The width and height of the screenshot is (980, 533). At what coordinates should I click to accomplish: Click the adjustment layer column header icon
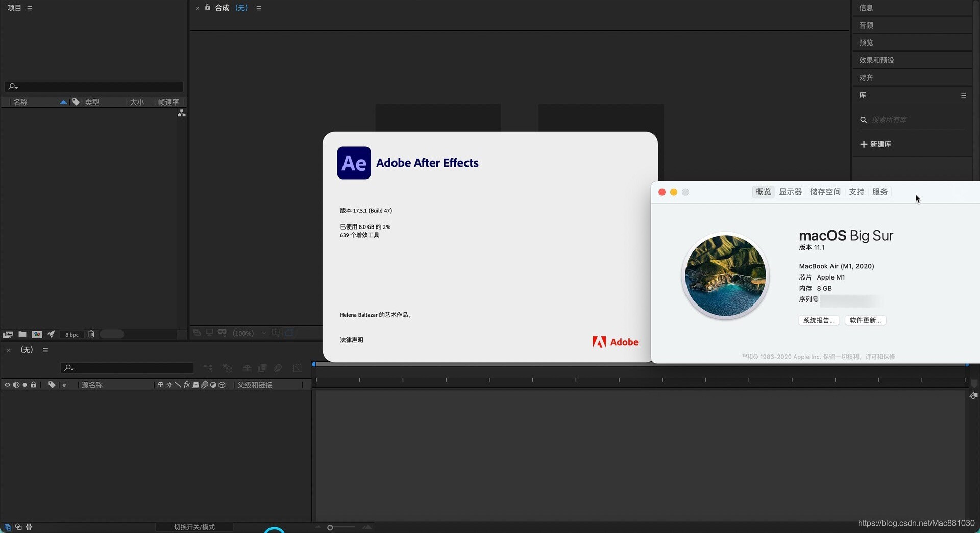tap(213, 385)
